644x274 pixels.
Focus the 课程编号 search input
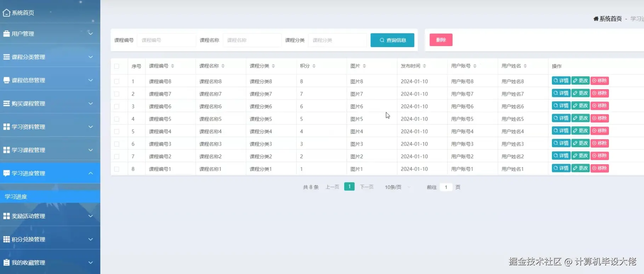click(166, 40)
